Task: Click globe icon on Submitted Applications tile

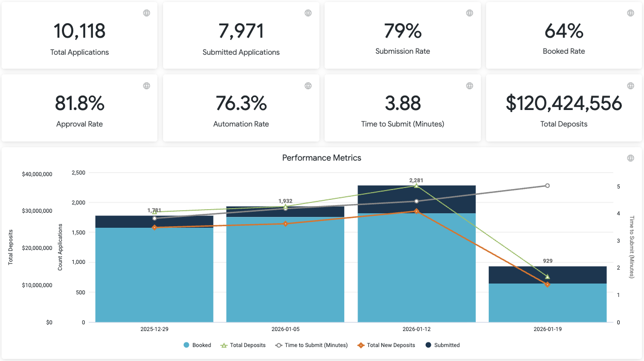Action: [308, 13]
